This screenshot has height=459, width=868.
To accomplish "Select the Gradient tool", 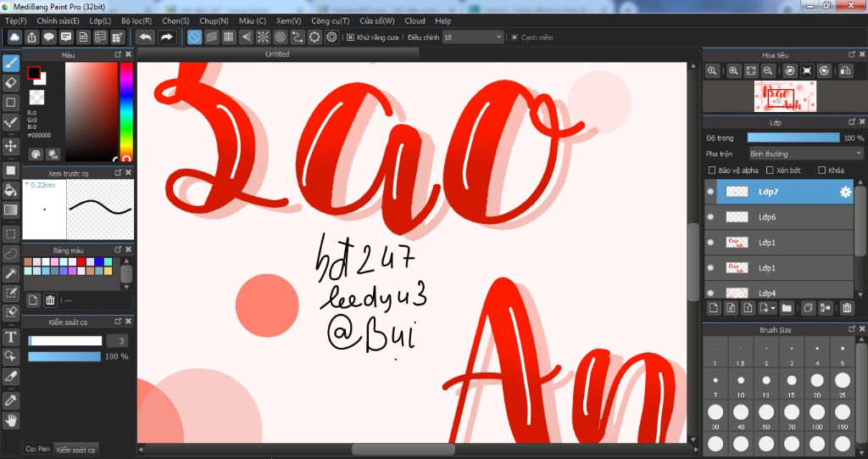I will (x=11, y=210).
